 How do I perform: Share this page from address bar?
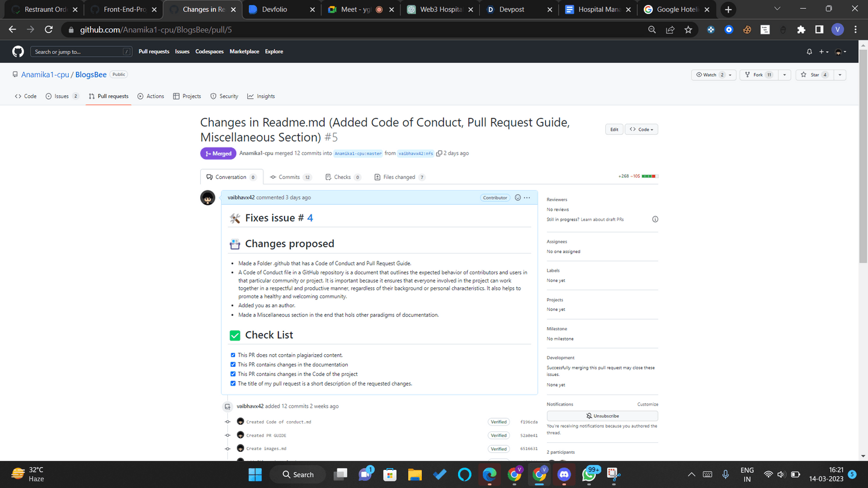670,30
